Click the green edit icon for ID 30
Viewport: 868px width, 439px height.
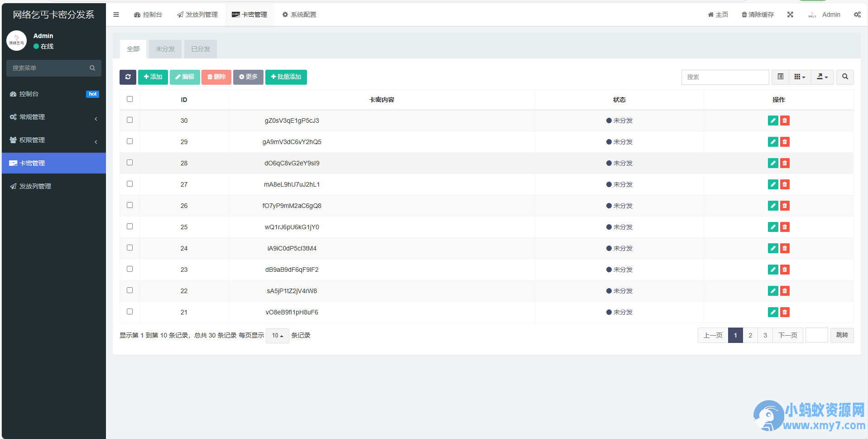(x=773, y=121)
